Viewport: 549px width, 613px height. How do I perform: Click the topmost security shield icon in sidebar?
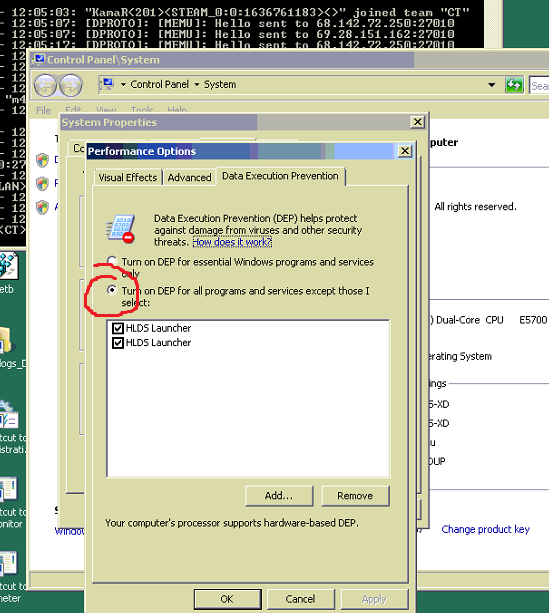tap(42, 160)
